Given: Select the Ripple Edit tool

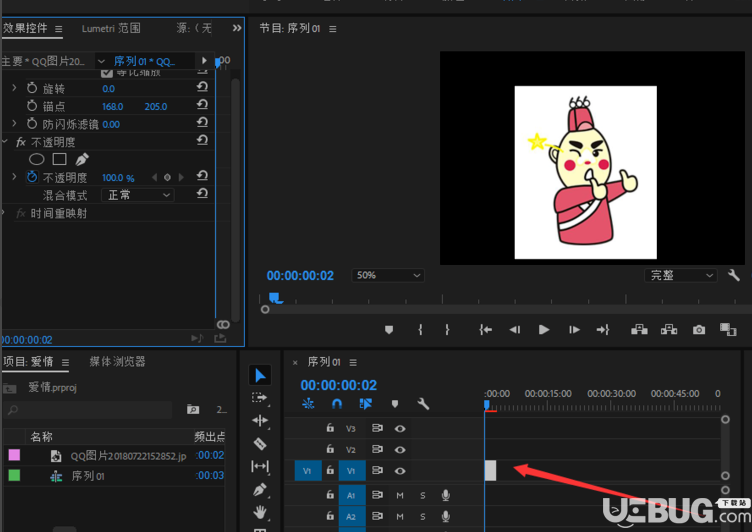Looking at the screenshot, I should click(x=260, y=420).
